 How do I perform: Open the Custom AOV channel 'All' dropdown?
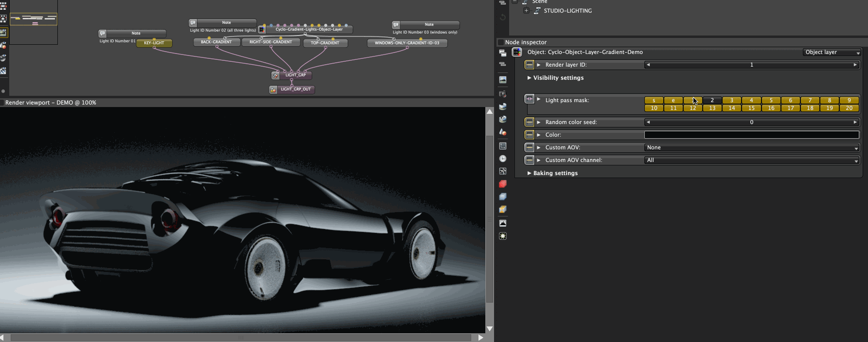pos(752,160)
